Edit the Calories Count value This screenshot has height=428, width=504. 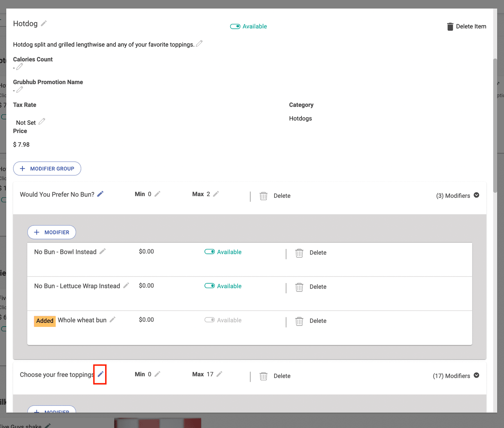click(x=20, y=66)
